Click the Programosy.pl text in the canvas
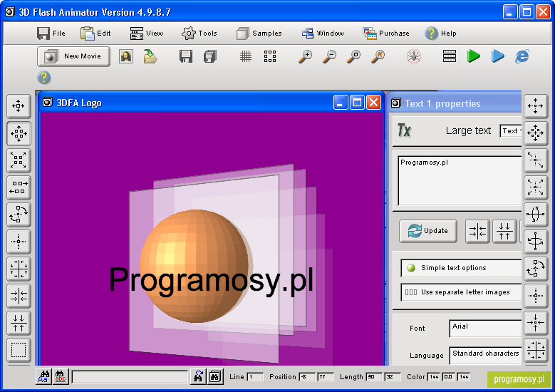This screenshot has width=555, height=392. [211, 280]
